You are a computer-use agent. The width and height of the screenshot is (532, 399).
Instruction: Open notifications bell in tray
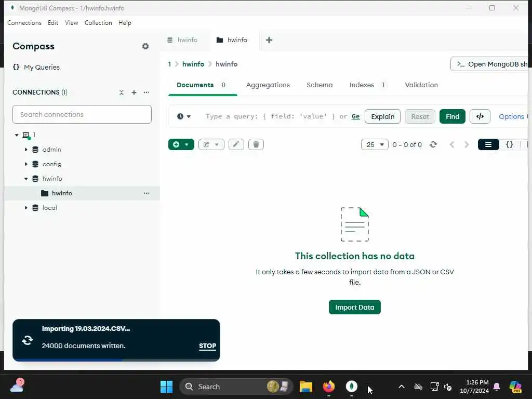coord(497,387)
